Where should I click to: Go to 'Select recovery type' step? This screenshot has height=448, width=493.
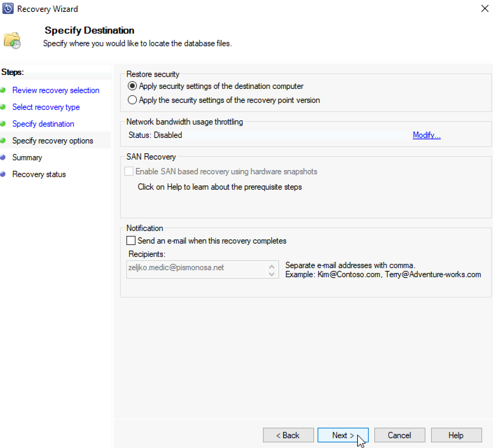point(46,107)
